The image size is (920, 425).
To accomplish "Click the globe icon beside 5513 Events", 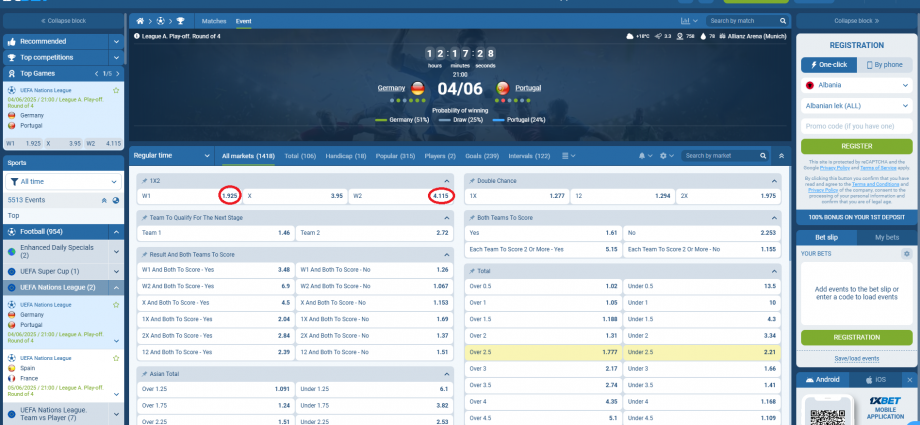I will click(x=116, y=200).
